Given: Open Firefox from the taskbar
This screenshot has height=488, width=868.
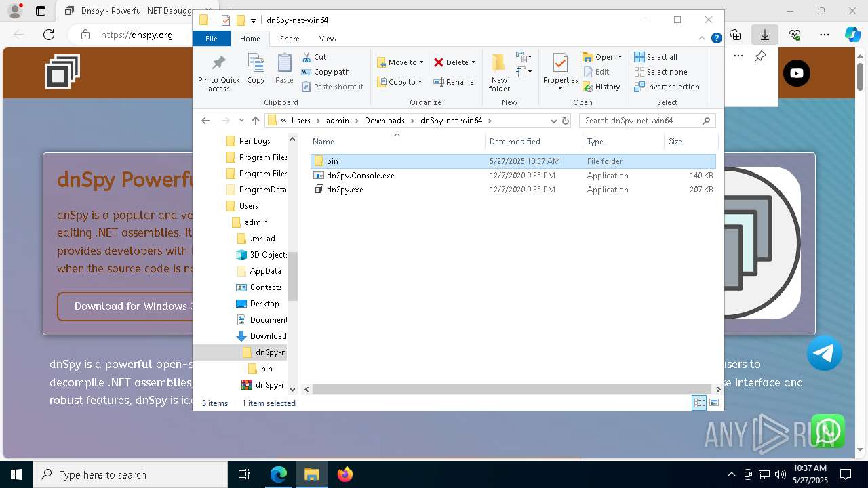Looking at the screenshot, I should tap(344, 474).
